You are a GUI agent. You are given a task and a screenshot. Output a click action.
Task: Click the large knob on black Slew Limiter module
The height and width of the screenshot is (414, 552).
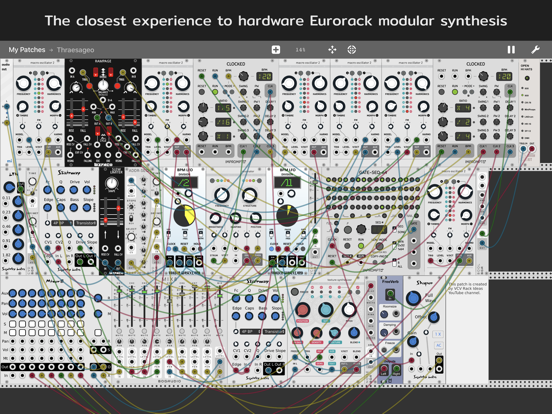[112, 183]
